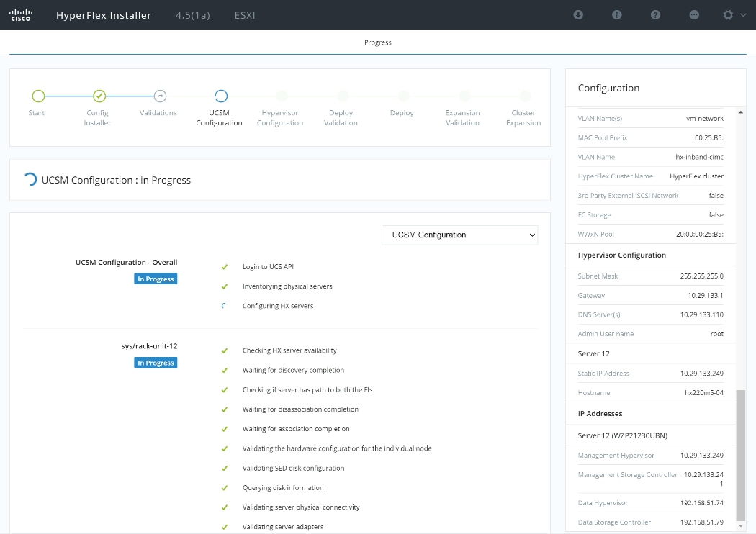
Task: Open the info icon in header
Action: tap(616, 15)
